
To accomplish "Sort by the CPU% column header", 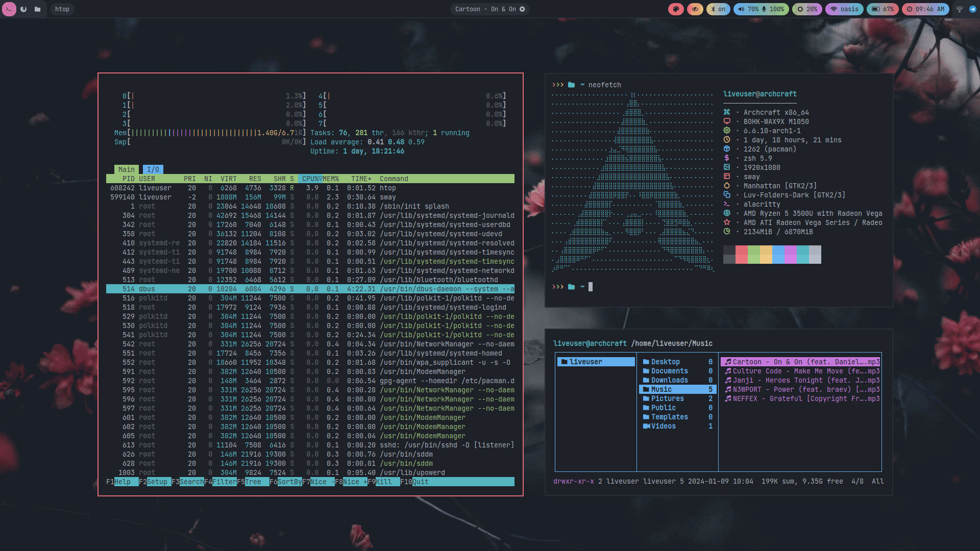I will [310, 179].
